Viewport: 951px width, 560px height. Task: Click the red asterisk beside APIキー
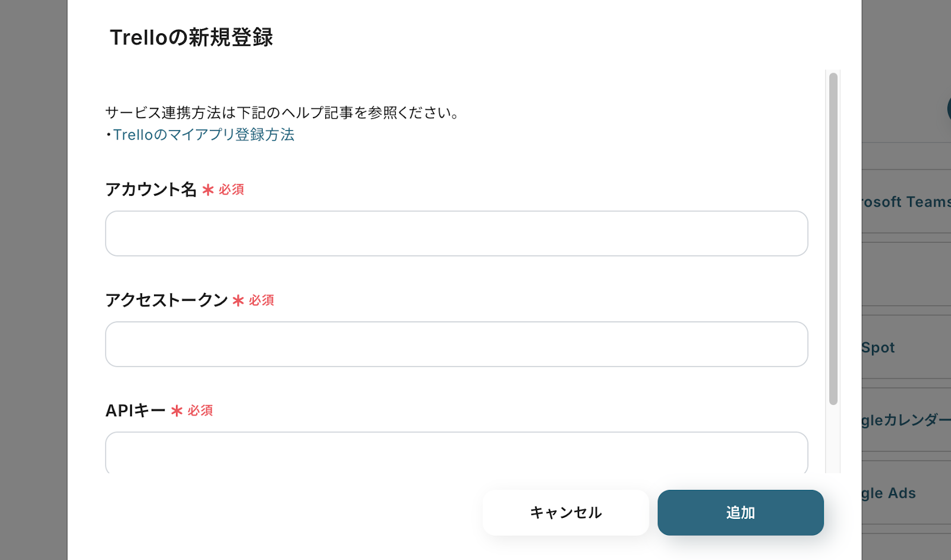coord(177,411)
